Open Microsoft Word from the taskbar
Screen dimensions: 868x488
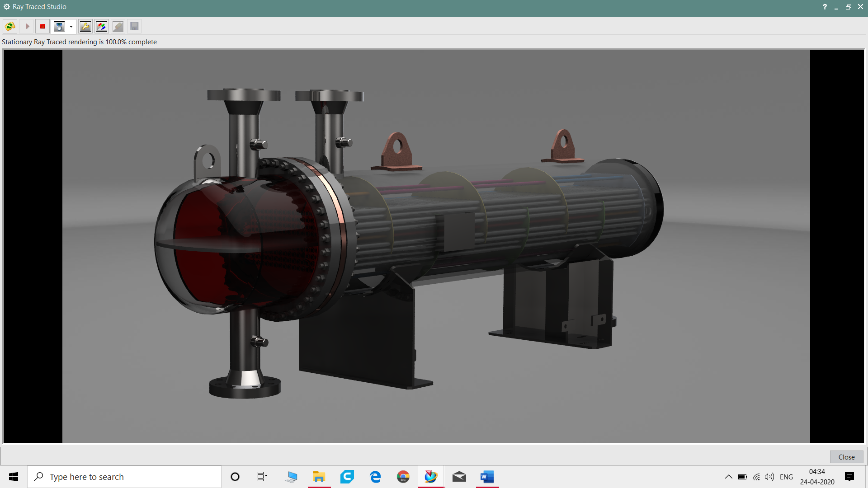coord(487,477)
